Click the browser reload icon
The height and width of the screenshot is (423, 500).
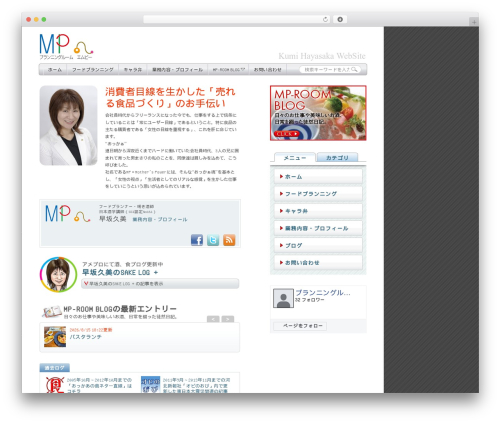click(325, 19)
